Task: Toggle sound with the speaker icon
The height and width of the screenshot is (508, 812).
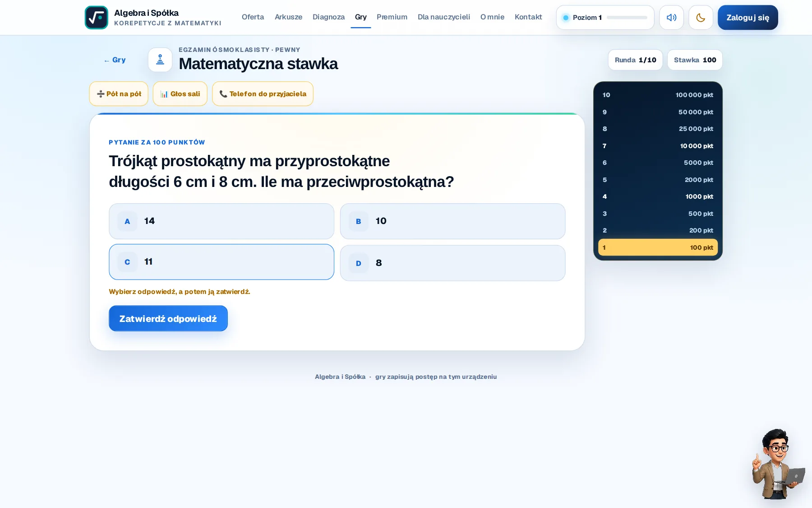Action: [x=671, y=18]
